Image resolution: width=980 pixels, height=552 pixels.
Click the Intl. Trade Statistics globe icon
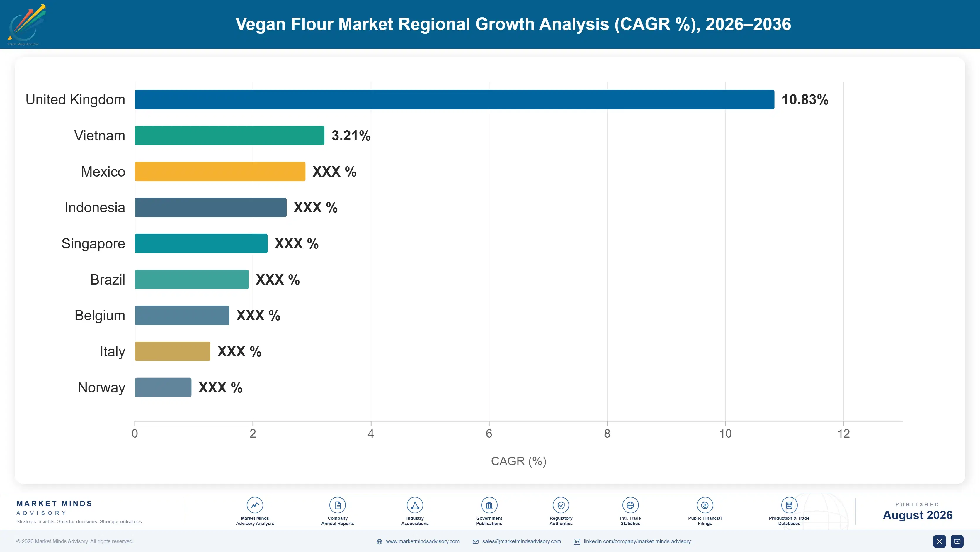pos(630,505)
